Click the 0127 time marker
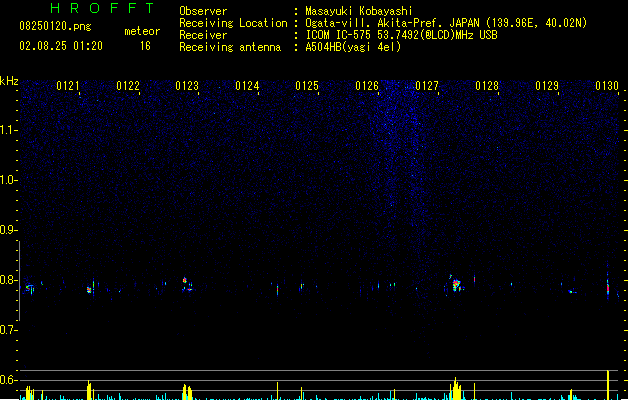 tap(427, 86)
